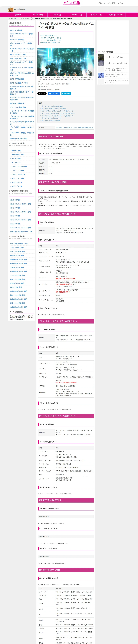
Task: Open the パッチ5.4攻略 tab
Action: pos(38,15)
